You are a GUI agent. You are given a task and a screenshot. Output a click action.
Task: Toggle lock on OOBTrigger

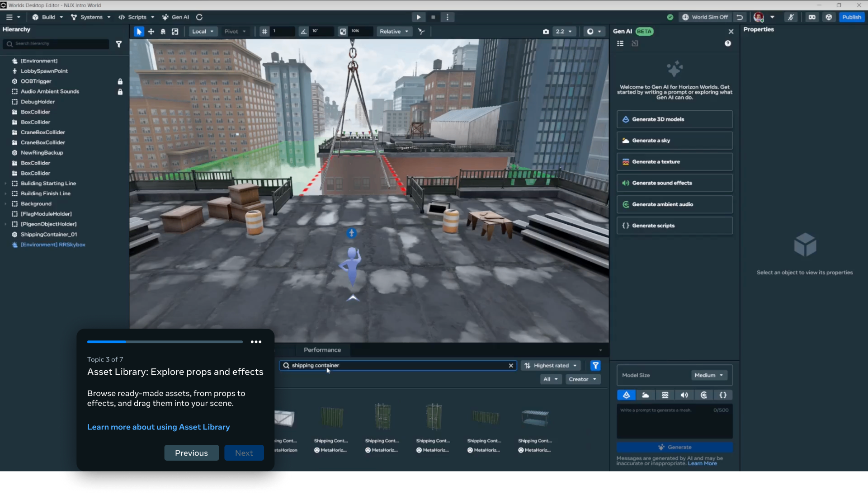120,81
